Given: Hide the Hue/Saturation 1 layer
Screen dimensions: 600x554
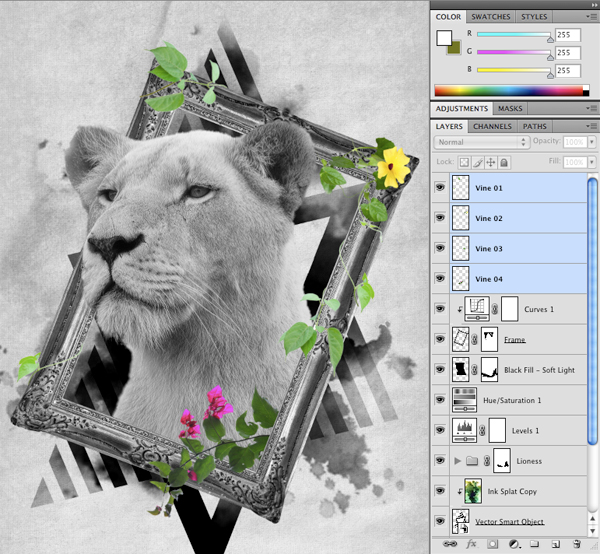Looking at the screenshot, I should 440,399.
